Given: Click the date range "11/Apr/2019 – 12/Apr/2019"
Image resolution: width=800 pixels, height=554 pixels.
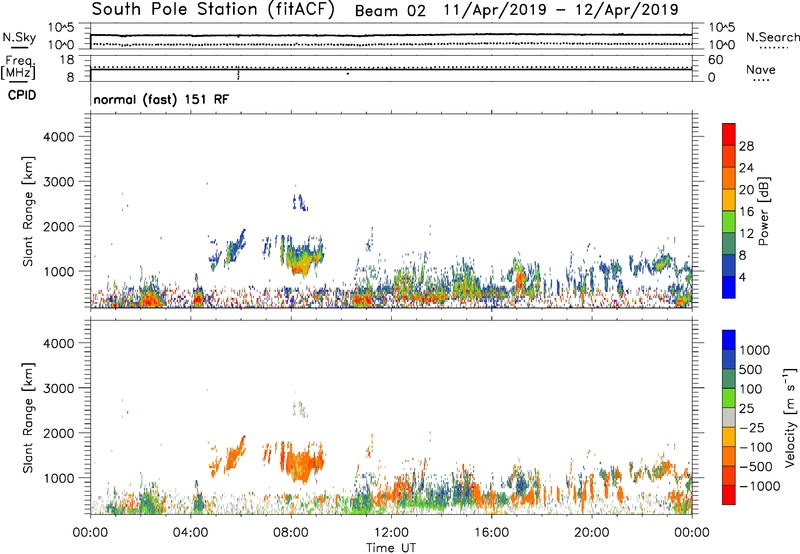Looking at the screenshot, I should 561,10.
